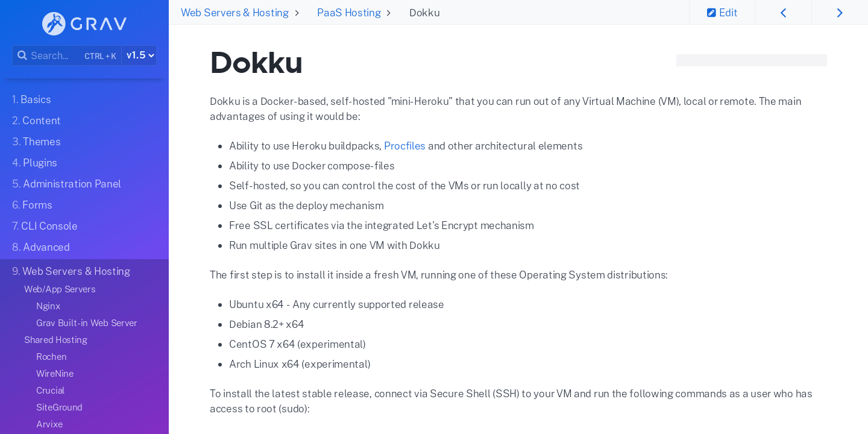868x434 pixels.
Task: Select the search magnifier icon
Action: (22, 55)
